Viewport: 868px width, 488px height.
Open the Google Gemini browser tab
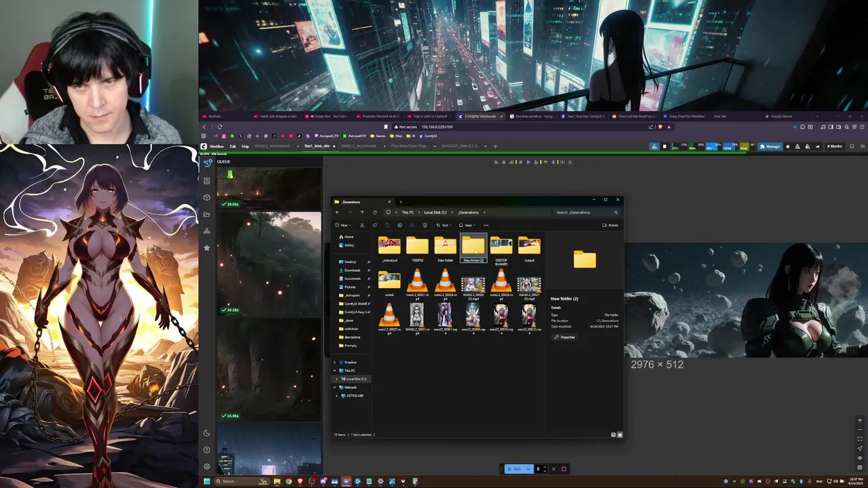pos(787,116)
